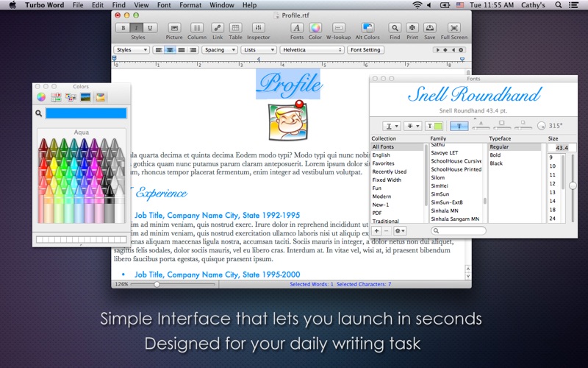Select color palettes mode in Colors panel
The width and height of the screenshot is (588, 368).
71,97
